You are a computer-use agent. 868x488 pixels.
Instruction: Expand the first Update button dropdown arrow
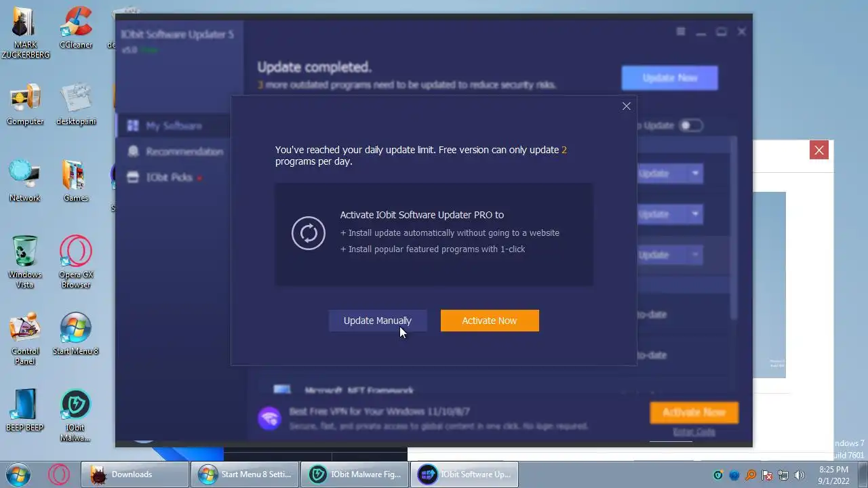click(695, 174)
